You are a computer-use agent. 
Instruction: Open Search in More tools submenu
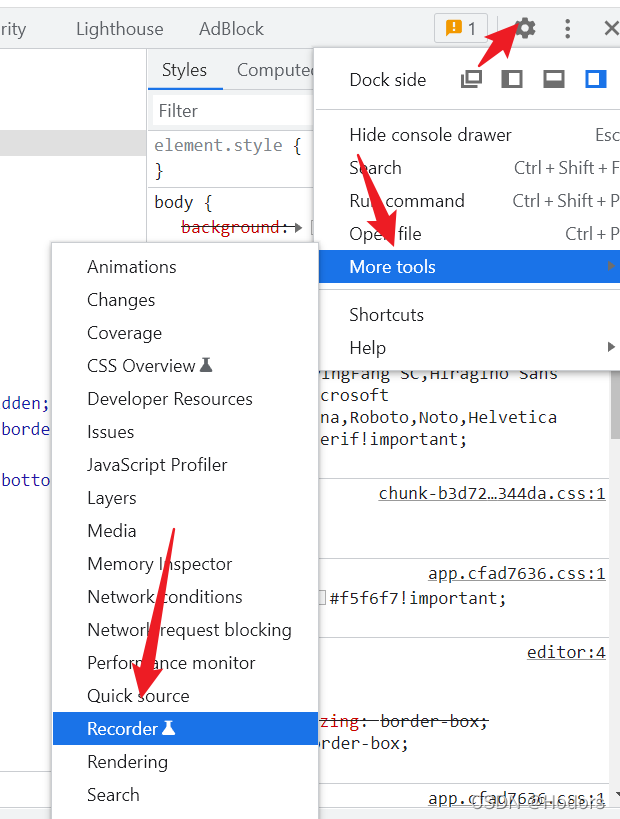click(185, 794)
